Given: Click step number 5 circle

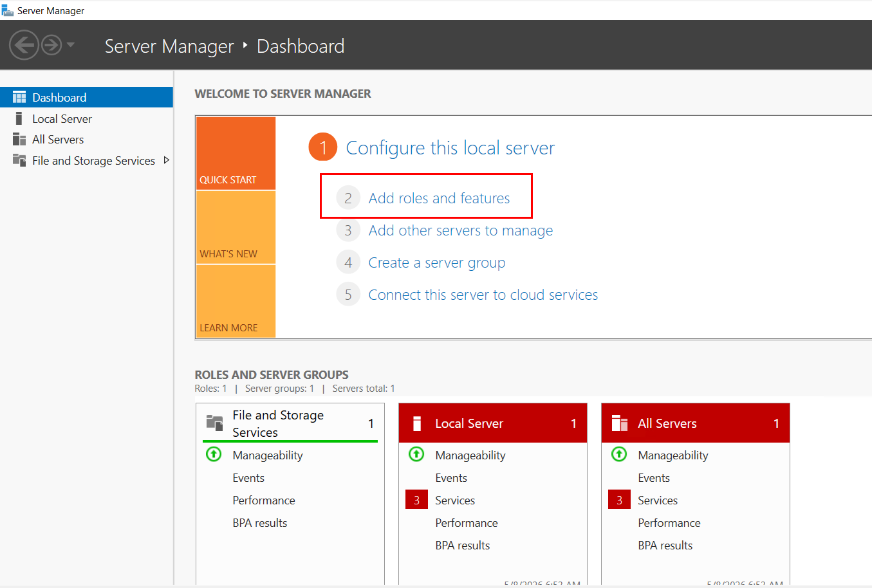Looking at the screenshot, I should [348, 295].
